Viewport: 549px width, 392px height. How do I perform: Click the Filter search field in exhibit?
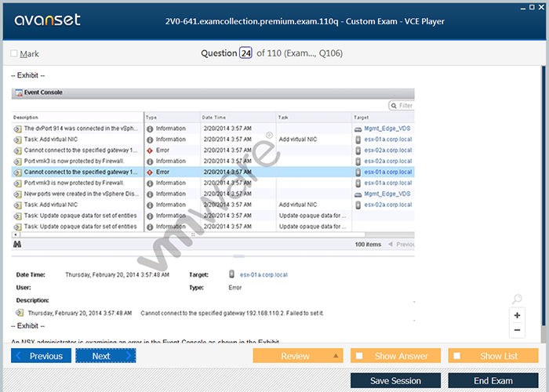click(402, 105)
